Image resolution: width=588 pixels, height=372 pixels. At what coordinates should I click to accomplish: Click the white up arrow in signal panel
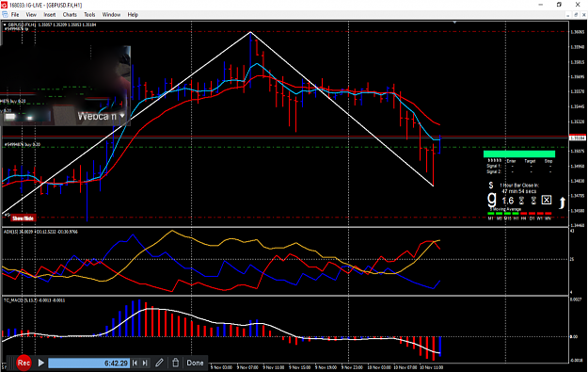point(562,202)
